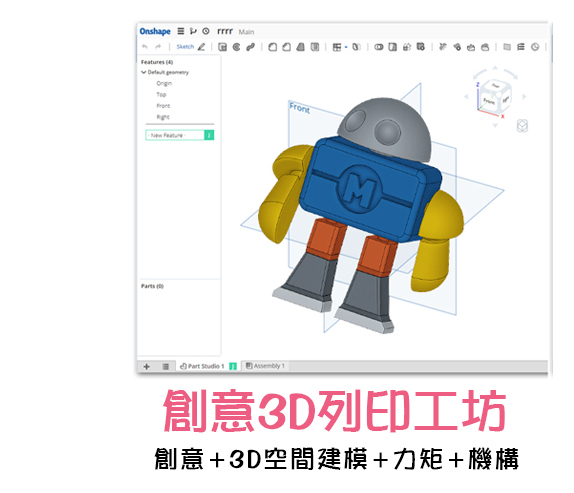The image size is (574, 493).
Task: Click the Redo arrow
Action: [x=158, y=47]
